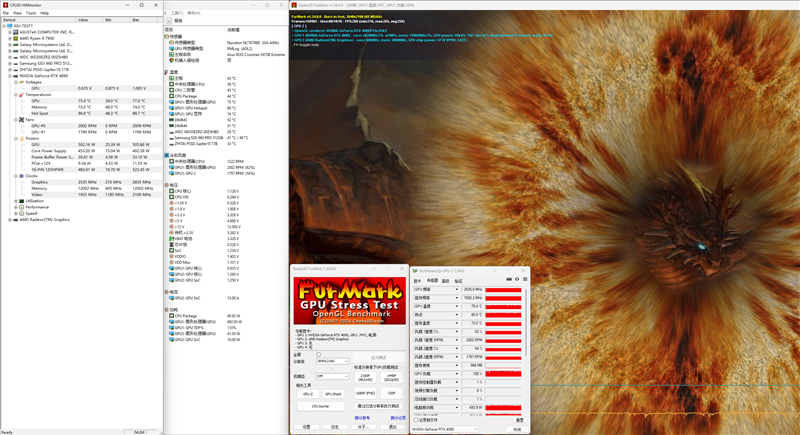Open GPU-Z sensor dropdown for 2535.0 MHz row
This screenshot has width=800, height=435.
[x=456, y=290]
